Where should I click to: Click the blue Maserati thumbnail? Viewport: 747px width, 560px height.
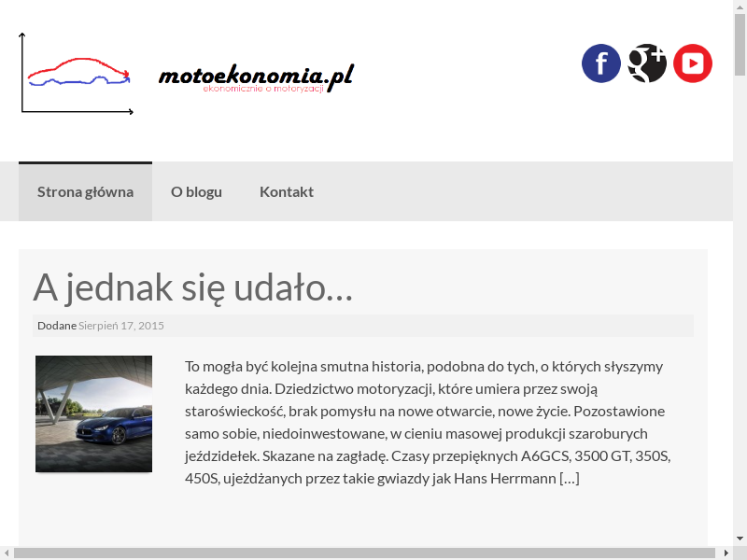[93, 413]
